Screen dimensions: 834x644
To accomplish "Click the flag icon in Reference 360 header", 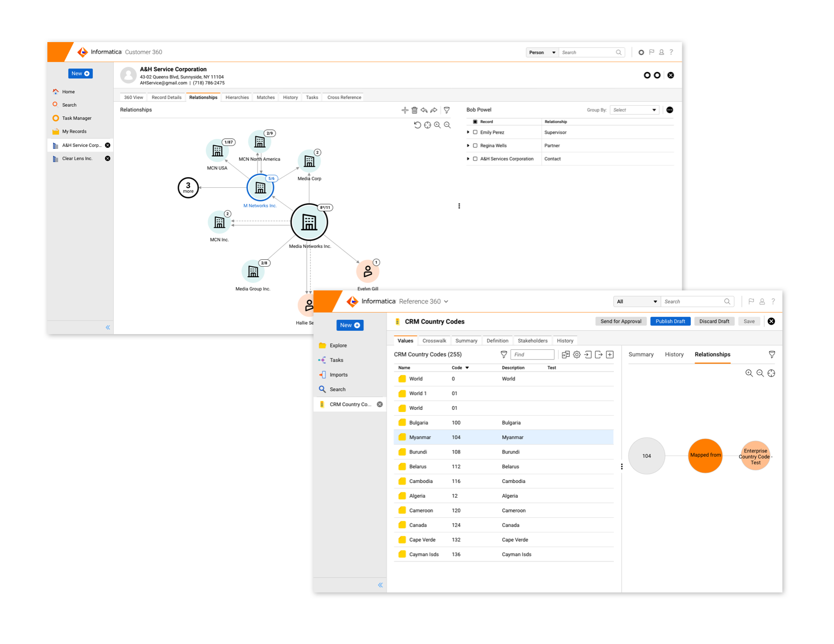I will click(751, 301).
